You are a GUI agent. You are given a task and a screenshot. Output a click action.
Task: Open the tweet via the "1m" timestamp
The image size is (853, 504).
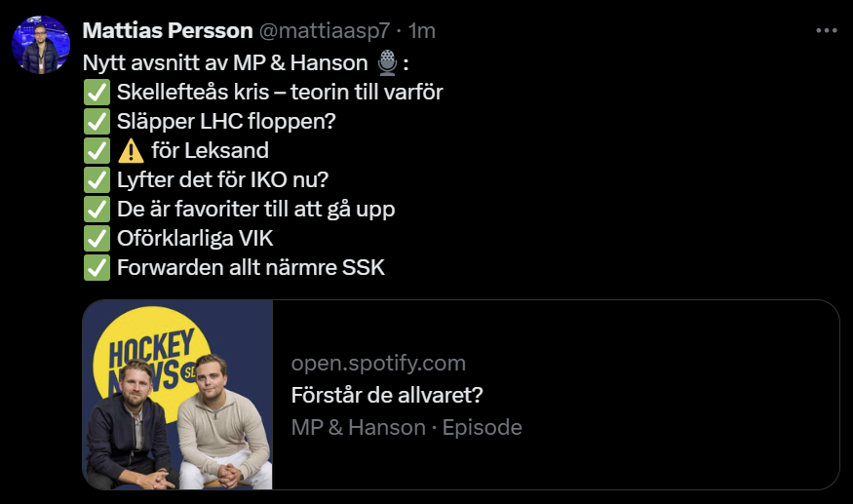pos(422,31)
